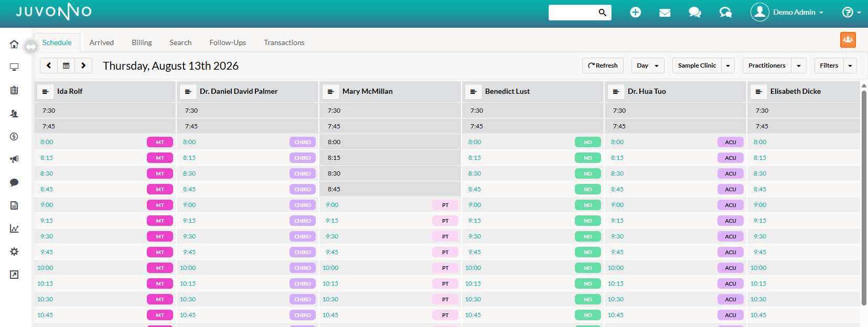
Task: Click Thursday, August 13th 2026 date heading
Action: [170, 66]
